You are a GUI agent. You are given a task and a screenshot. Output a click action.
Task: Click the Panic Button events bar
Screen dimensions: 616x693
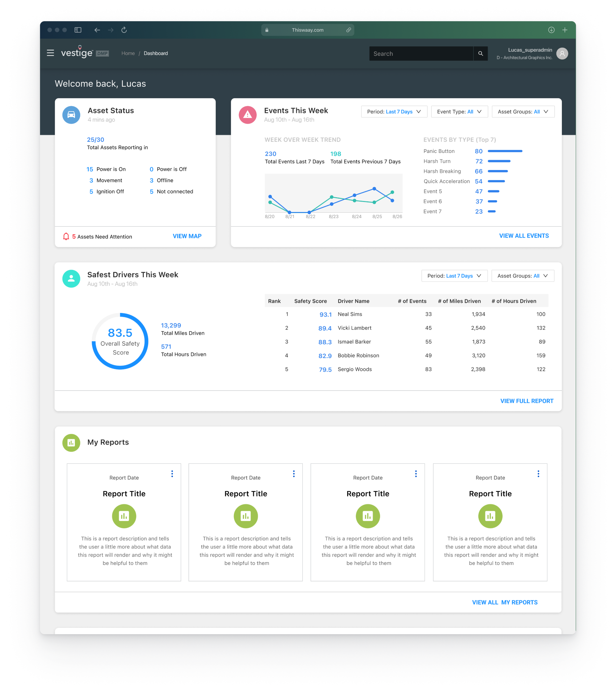point(505,151)
